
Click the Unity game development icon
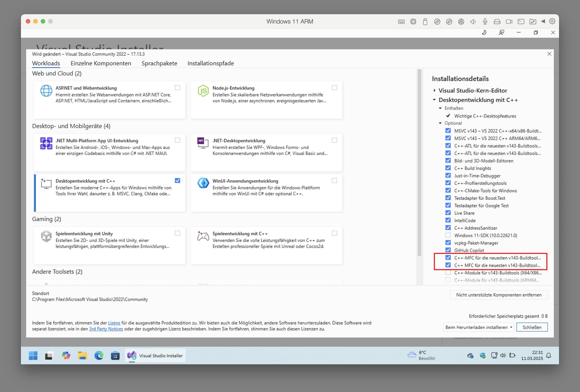pyautogui.click(x=46, y=236)
